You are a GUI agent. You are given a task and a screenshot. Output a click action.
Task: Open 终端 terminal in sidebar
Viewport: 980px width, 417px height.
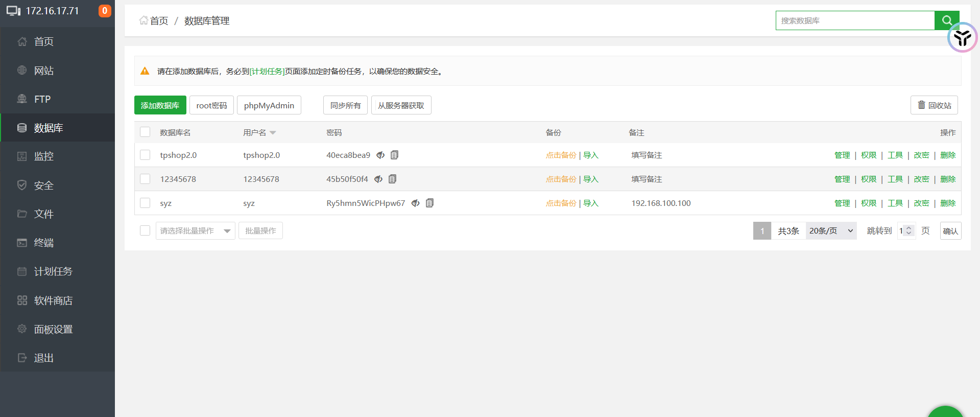click(57, 243)
